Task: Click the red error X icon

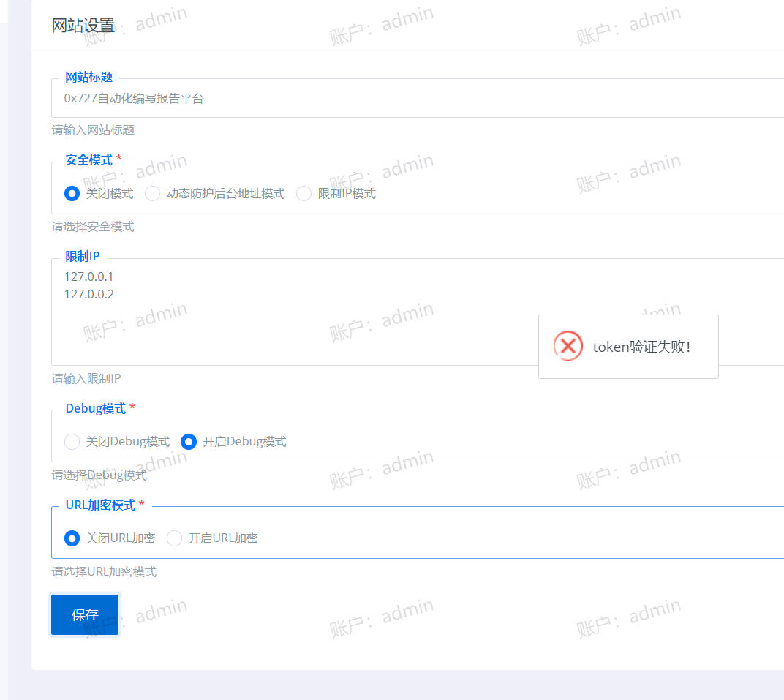Action: pyautogui.click(x=568, y=346)
